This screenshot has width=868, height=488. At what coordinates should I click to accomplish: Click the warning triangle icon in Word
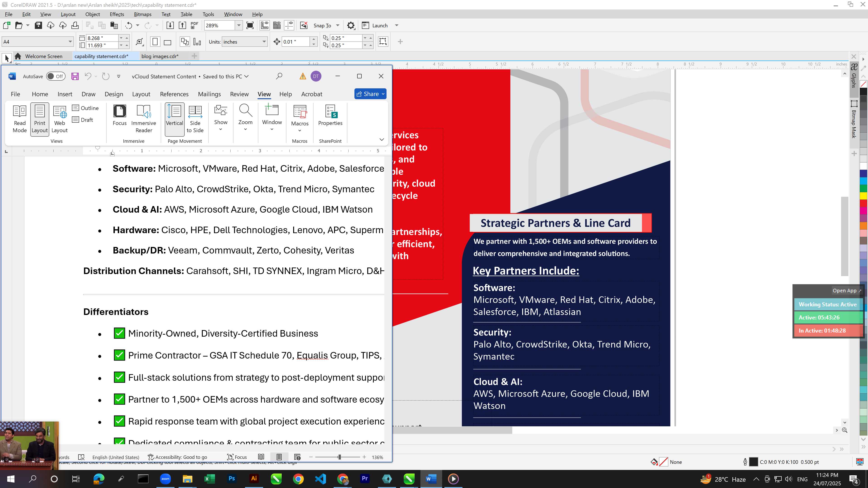(303, 76)
